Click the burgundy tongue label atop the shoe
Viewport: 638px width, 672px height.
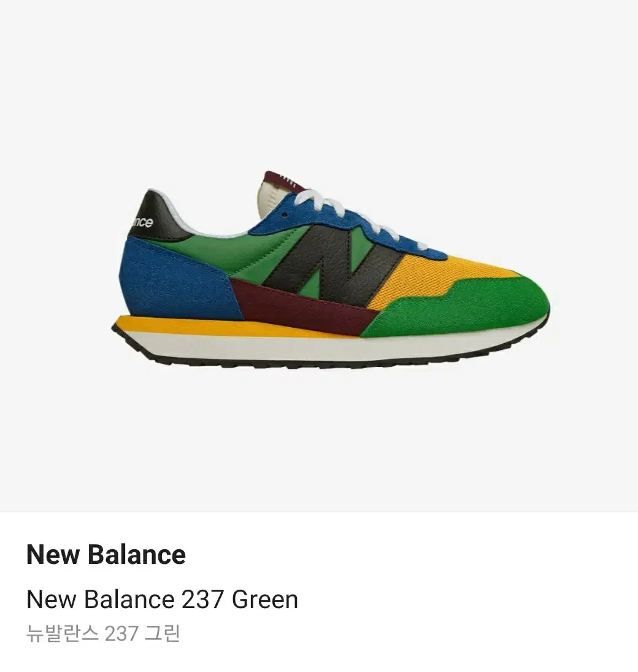coord(283,180)
